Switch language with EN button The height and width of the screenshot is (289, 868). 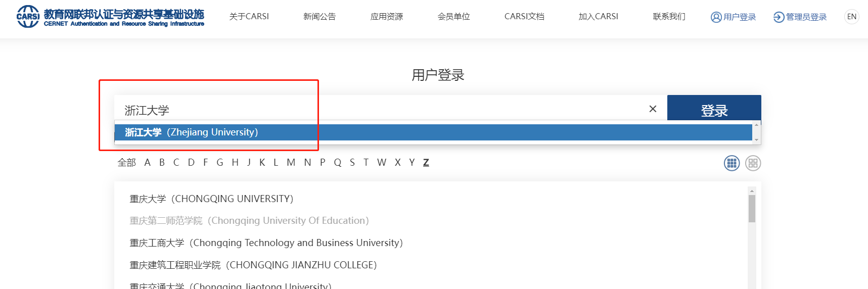(x=851, y=17)
